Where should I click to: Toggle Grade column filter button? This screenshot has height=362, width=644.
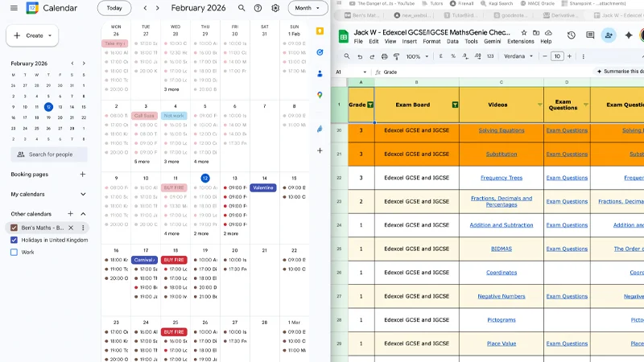(x=370, y=105)
